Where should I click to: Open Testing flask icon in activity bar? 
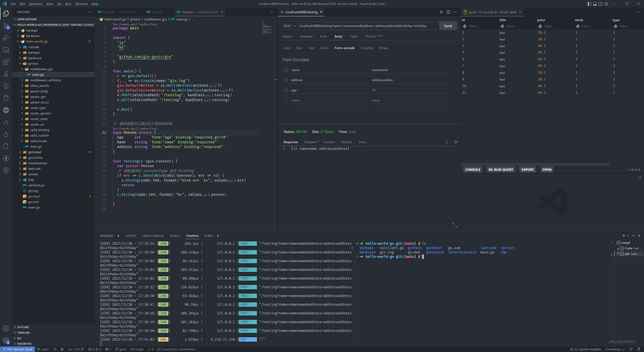[x=6, y=74]
